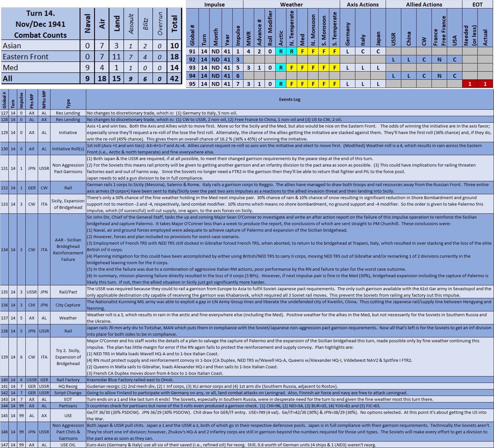The image size is (494, 448).
Task: Click the "Axis Actions" group header
Action: pos(363,4)
